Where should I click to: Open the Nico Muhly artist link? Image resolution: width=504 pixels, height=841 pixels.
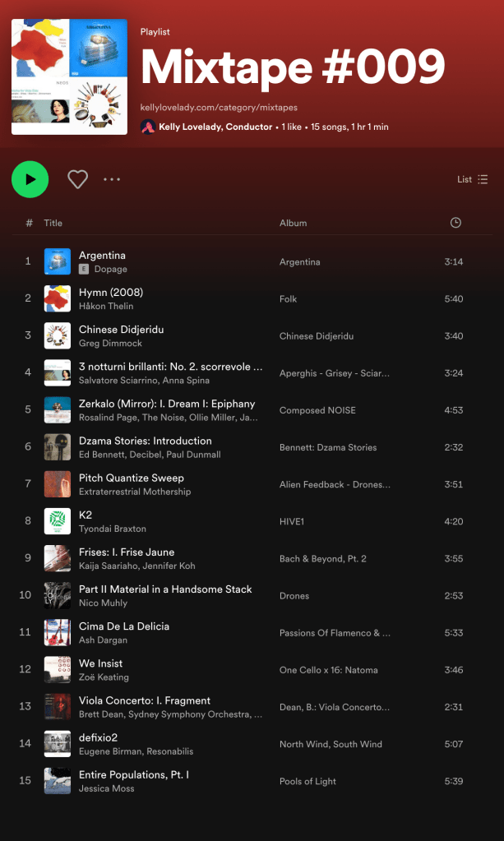point(103,603)
